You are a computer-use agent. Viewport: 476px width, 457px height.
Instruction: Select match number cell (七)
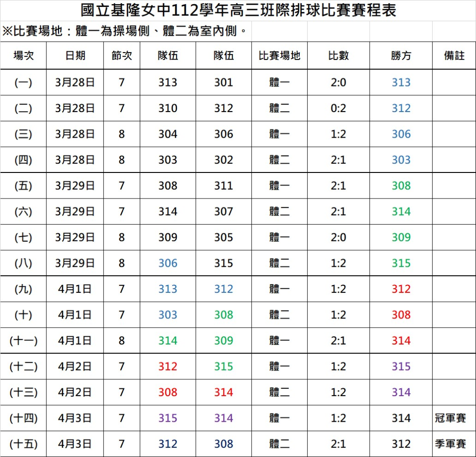(x=23, y=237)
